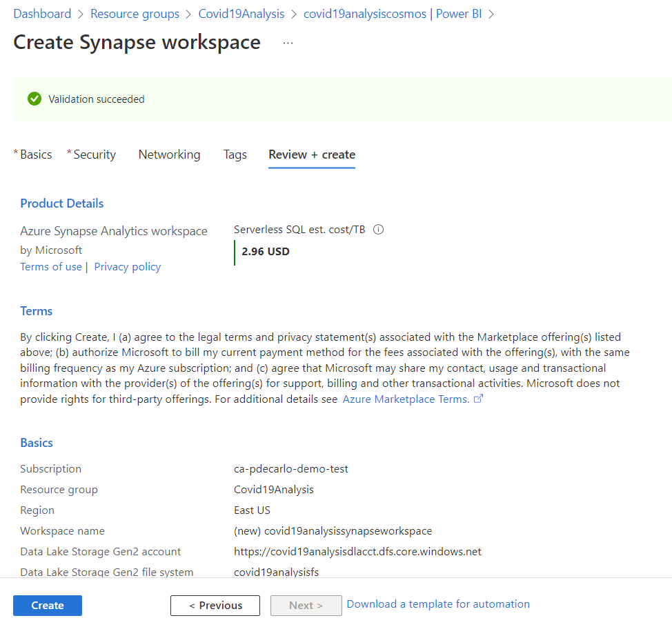
Task: Navigate to Dashboard in the breadcrumb
Action: click(x=42, y=14)
